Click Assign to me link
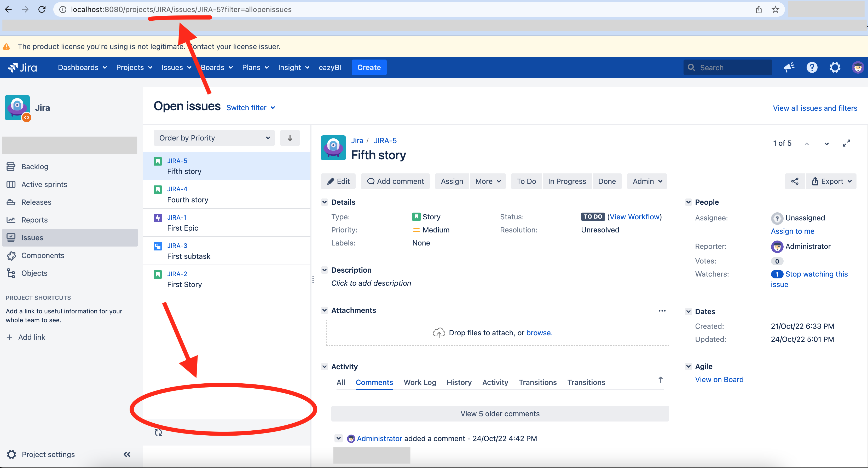The height and width of the screenshot is (468, 868). tap(792, 231)
